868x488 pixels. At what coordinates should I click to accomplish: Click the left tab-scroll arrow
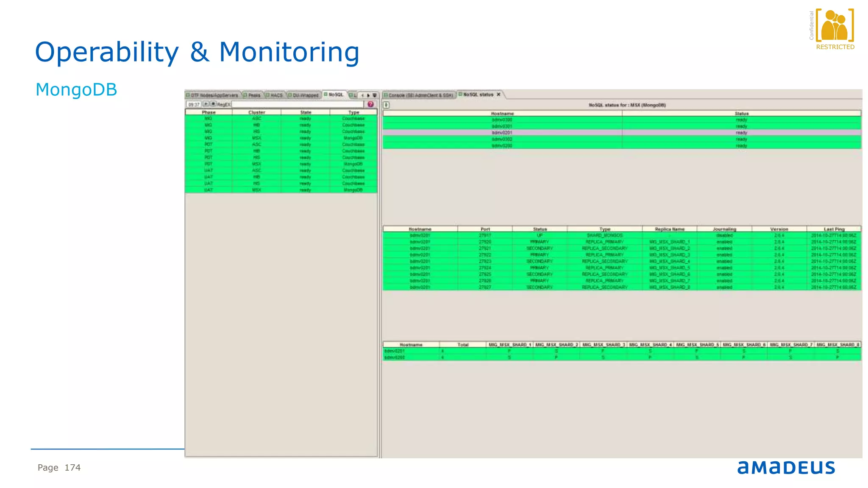point(362,95)
